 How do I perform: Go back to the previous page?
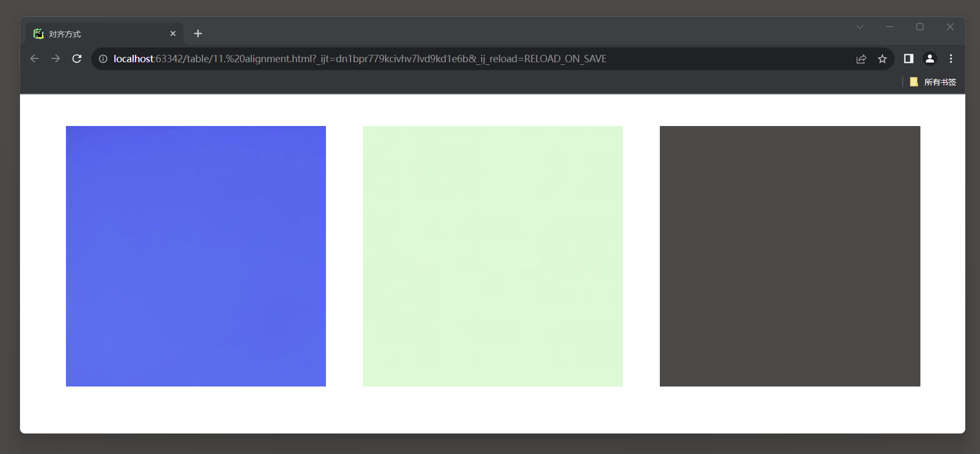(x=35, y=59)
